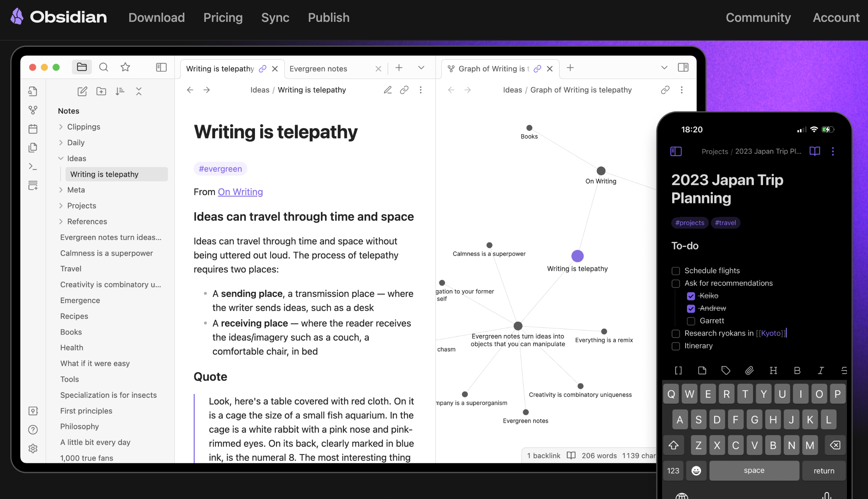Check the Schedule flights checkbox
The width and height of the screenshot is (868, 499).
pos(676,271)
